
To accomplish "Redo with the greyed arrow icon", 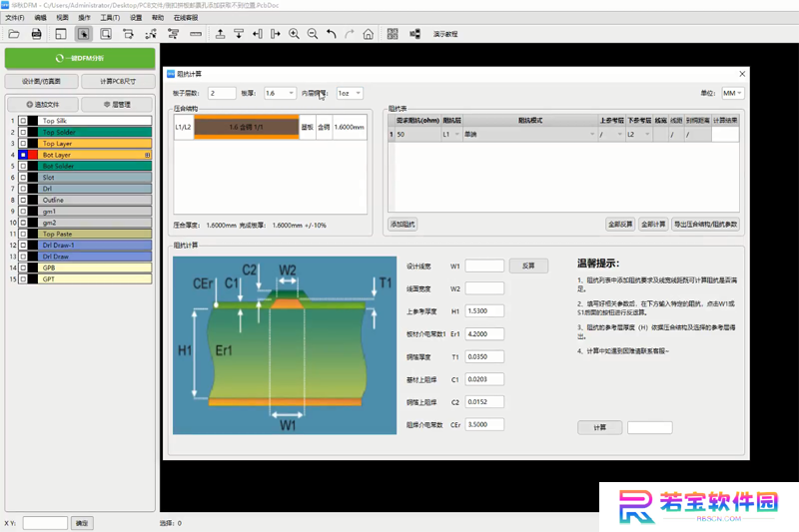I will pos(350,34).
